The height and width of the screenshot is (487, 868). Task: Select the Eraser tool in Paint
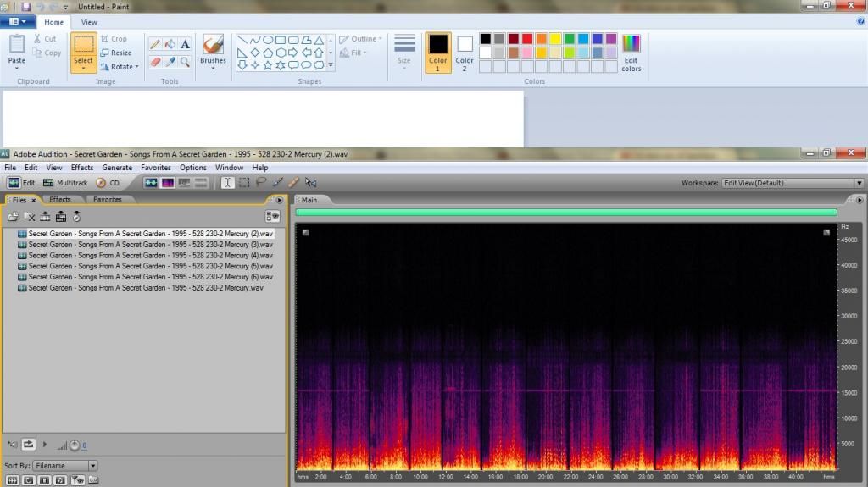pyautogui.click(x=155, y=62)
